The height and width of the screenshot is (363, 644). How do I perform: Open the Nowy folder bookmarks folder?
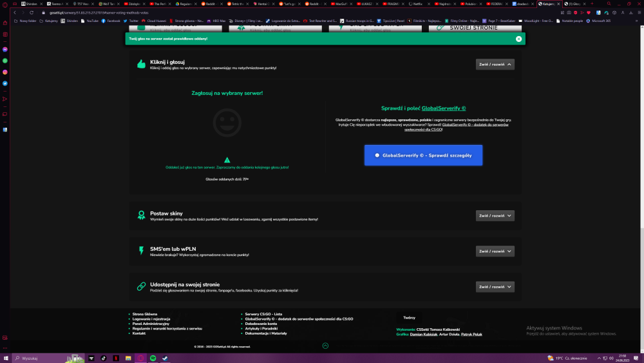tap(26, 21)
